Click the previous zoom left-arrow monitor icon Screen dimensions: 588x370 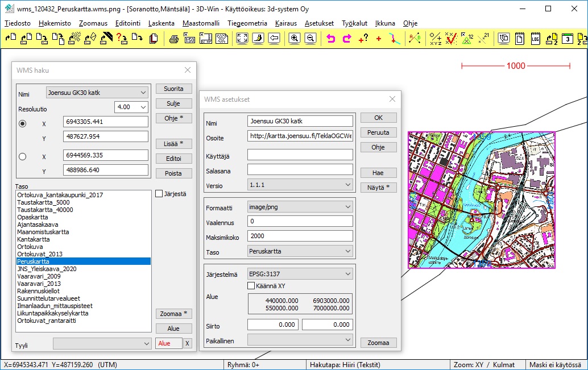click(274, 38)
